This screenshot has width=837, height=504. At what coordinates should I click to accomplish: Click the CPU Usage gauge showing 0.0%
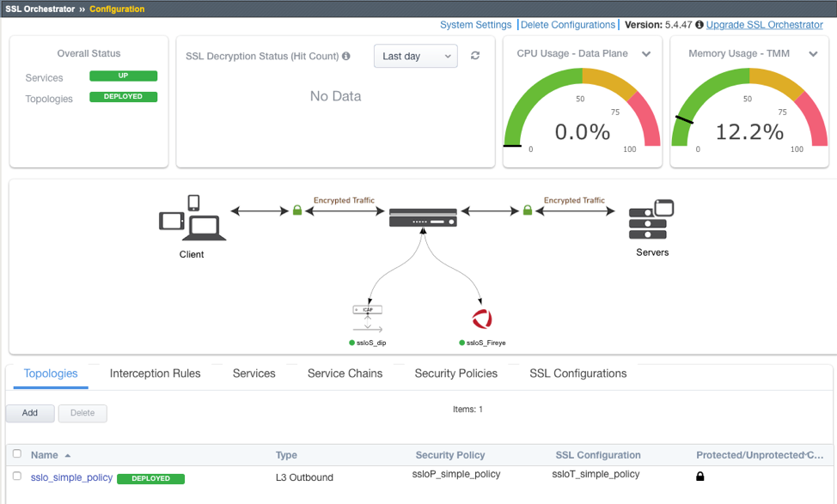coord(583,110)
